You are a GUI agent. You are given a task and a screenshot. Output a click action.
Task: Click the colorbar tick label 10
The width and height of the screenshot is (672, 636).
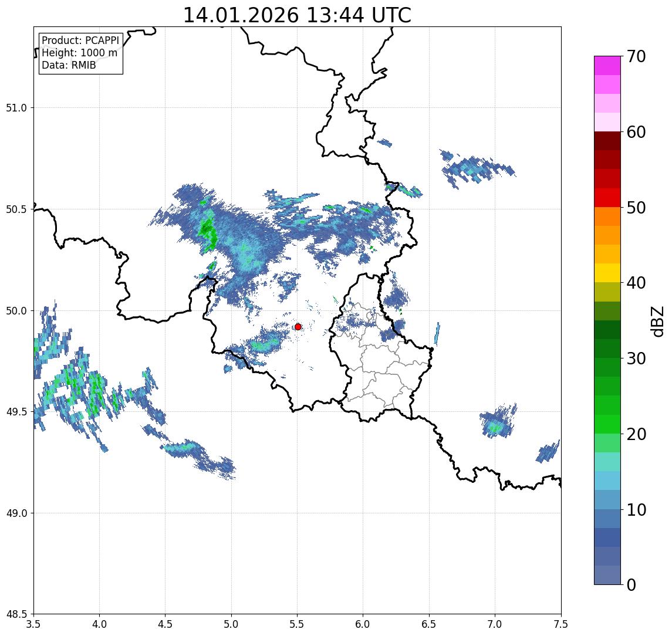click(636, 510)
